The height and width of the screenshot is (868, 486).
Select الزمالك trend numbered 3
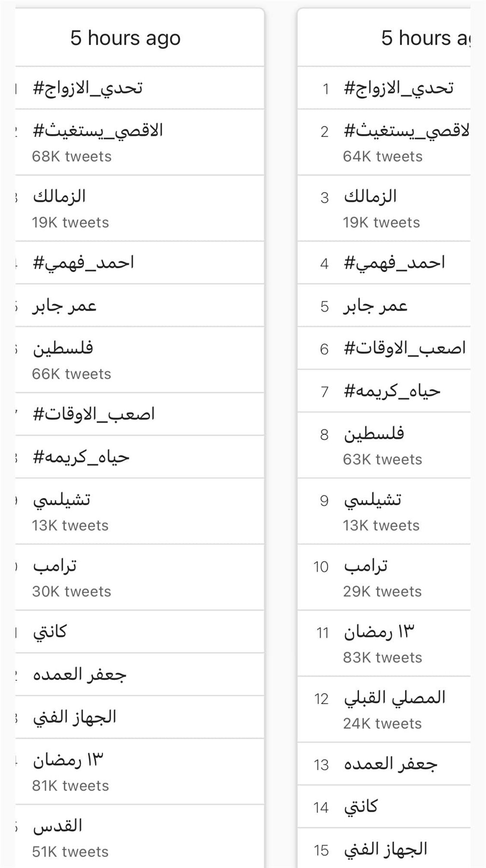coord(370,197)
